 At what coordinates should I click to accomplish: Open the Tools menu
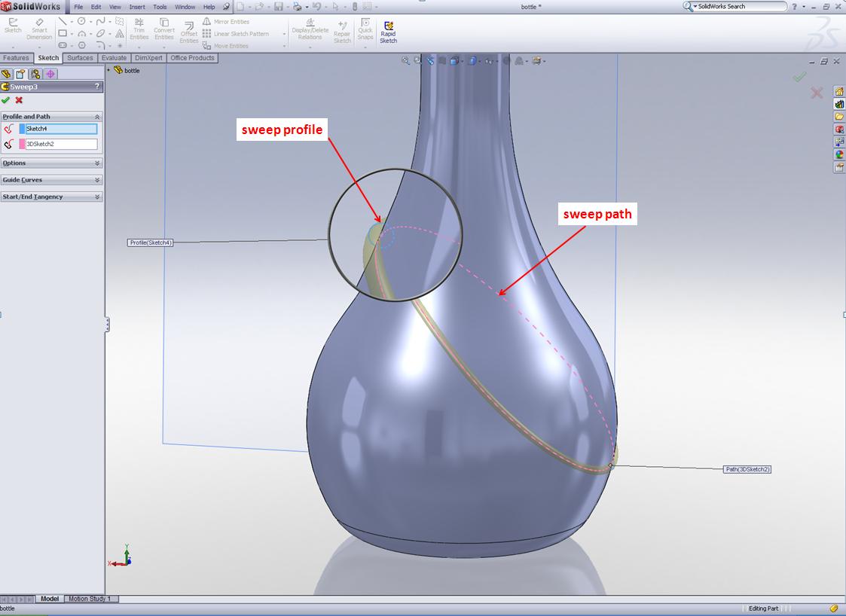click(160, 7)
